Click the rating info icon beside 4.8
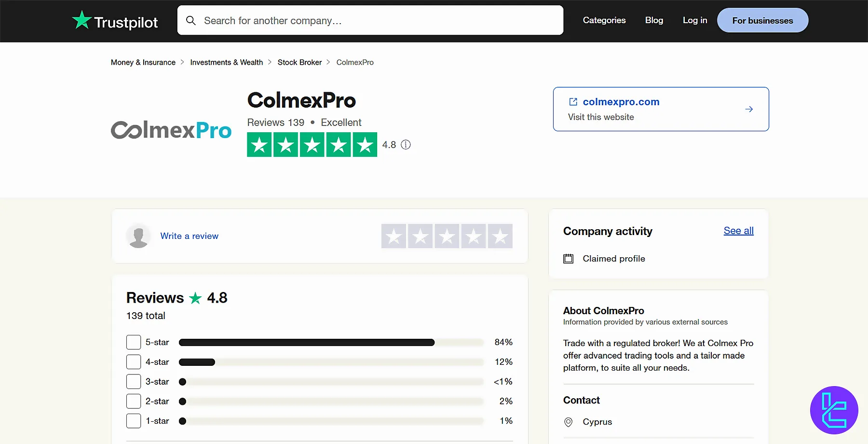The width and height of the screenshot is (868, 444). (x=406, y=145)
